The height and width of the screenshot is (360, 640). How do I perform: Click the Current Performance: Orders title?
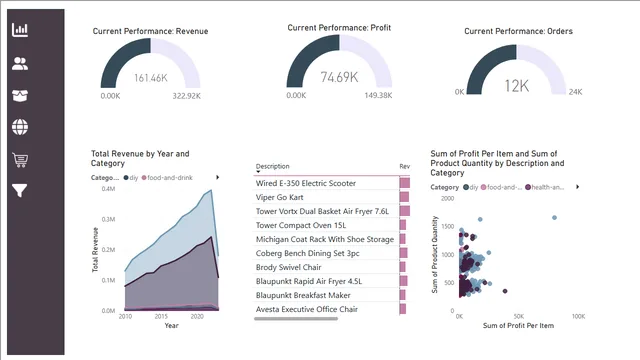coord(518,31)
